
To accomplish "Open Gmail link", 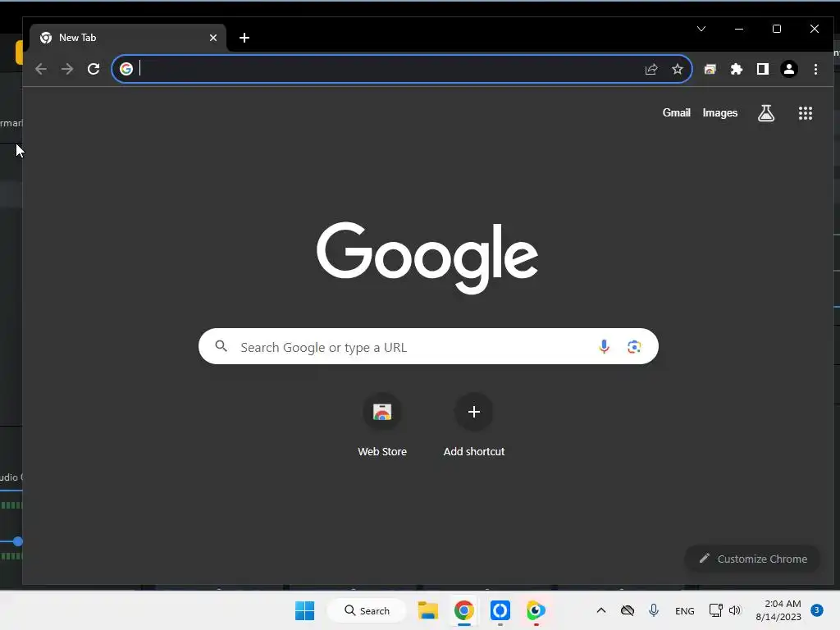I will tap(676, 112).
